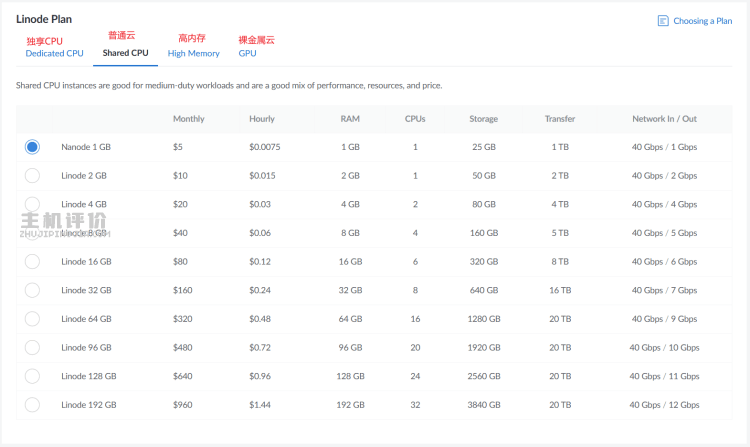Click the 8 TB transfer value
The image size is (750, 447).
[560, 262]
